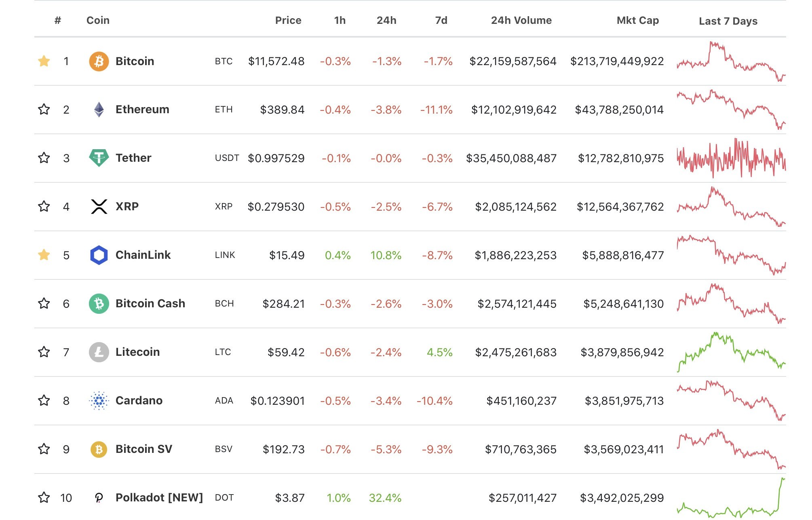
Task: Click Litecoin's 4.5% 7d change
Action: [440, 353]
